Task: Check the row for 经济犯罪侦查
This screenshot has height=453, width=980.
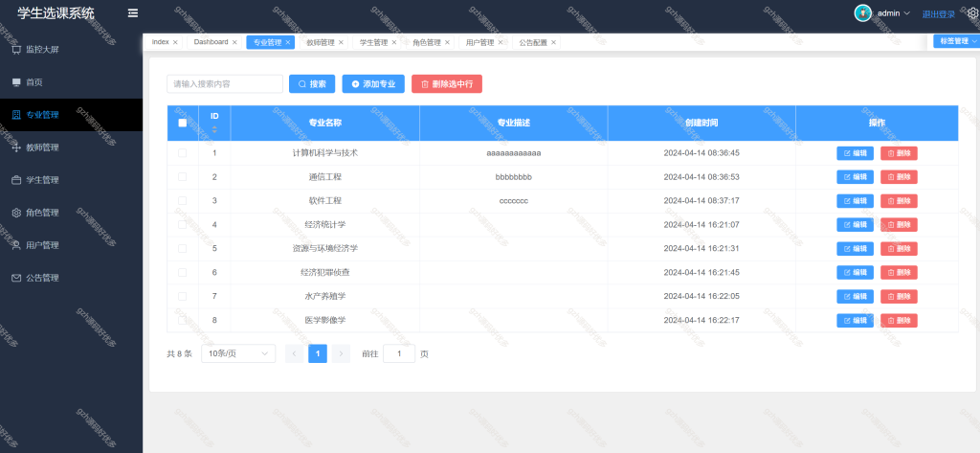Action: click(183, 272)
